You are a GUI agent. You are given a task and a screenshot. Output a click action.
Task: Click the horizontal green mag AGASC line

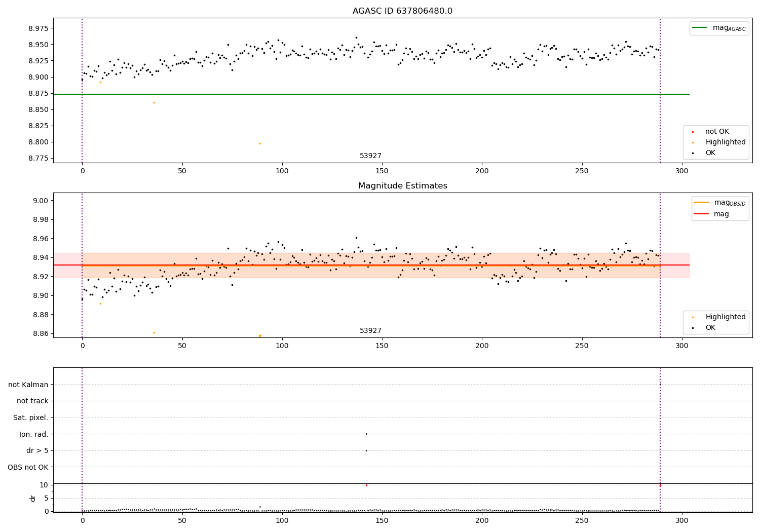click(x=371, y=94)
